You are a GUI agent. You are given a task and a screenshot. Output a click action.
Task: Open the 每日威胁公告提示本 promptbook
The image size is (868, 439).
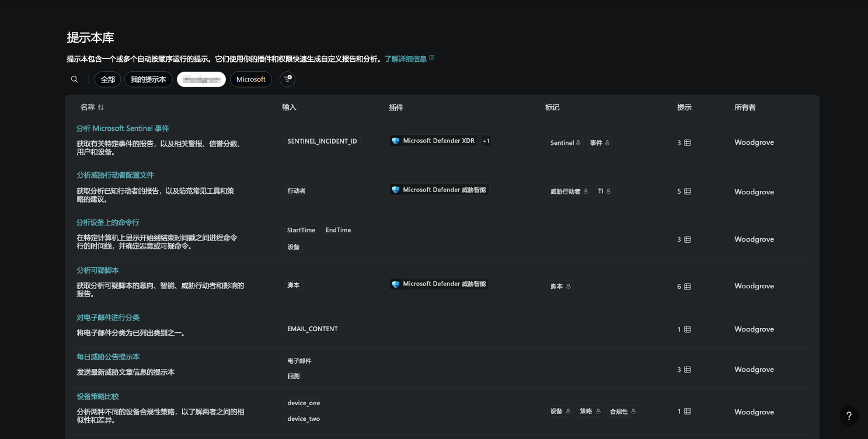point(108,357)
